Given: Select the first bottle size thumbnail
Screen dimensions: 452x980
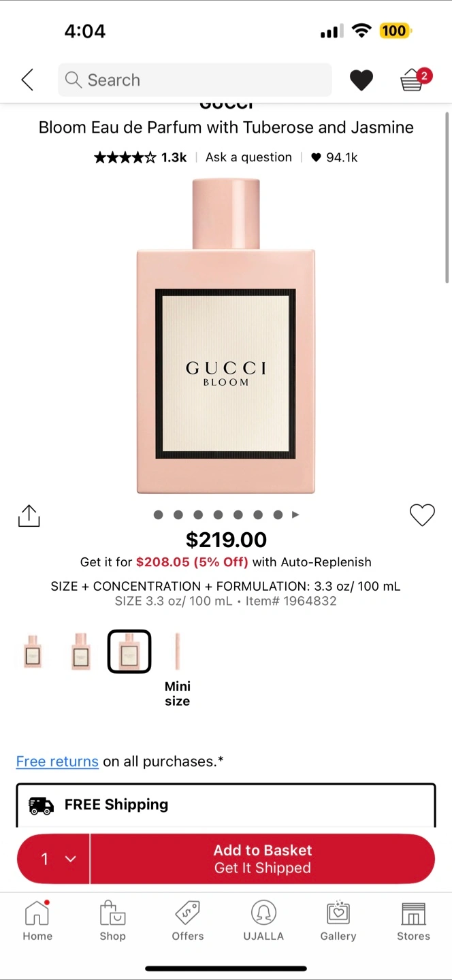Looking at the screenshot, I should point(32,651).
